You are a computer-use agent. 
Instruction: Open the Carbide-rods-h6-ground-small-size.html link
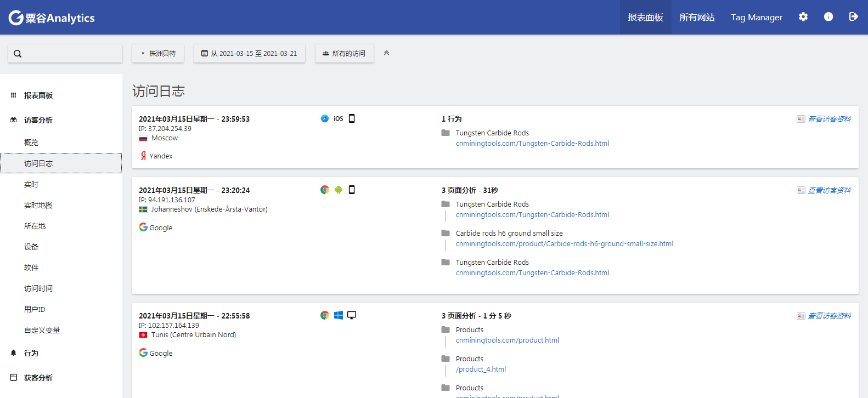565,244
